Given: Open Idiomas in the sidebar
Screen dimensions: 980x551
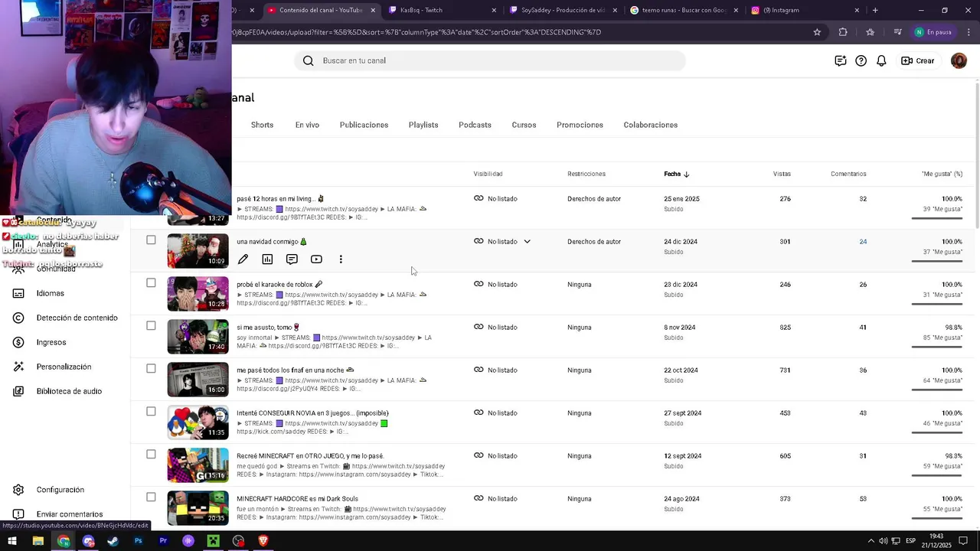Looking at the screenshot, I should (51, 293).
